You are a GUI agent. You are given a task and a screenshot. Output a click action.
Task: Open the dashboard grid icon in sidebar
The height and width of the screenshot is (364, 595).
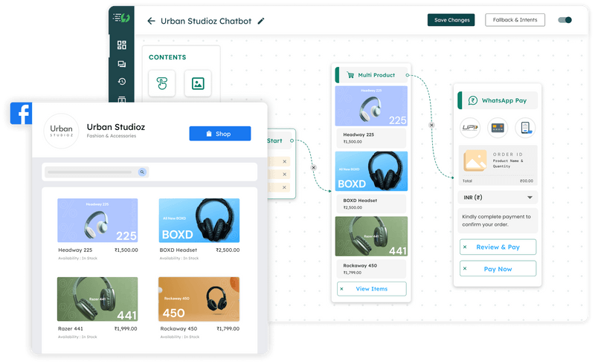[122, 45]
